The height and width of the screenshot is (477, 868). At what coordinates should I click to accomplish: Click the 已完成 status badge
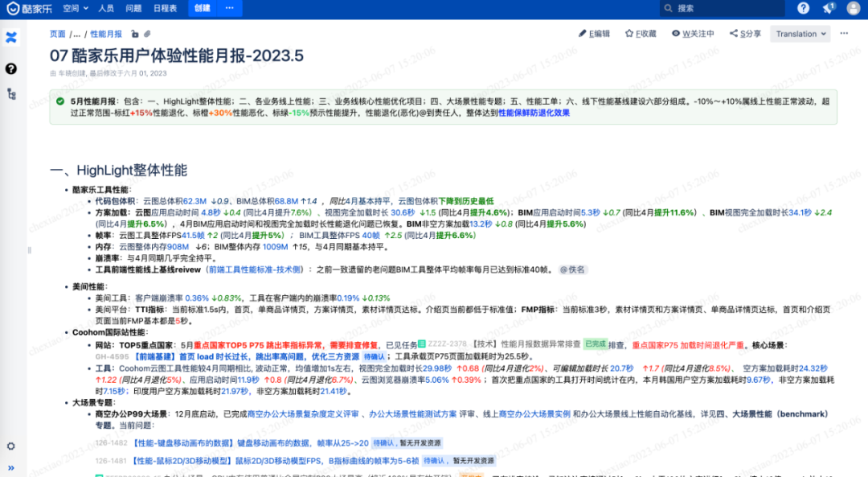coord(595,344)
